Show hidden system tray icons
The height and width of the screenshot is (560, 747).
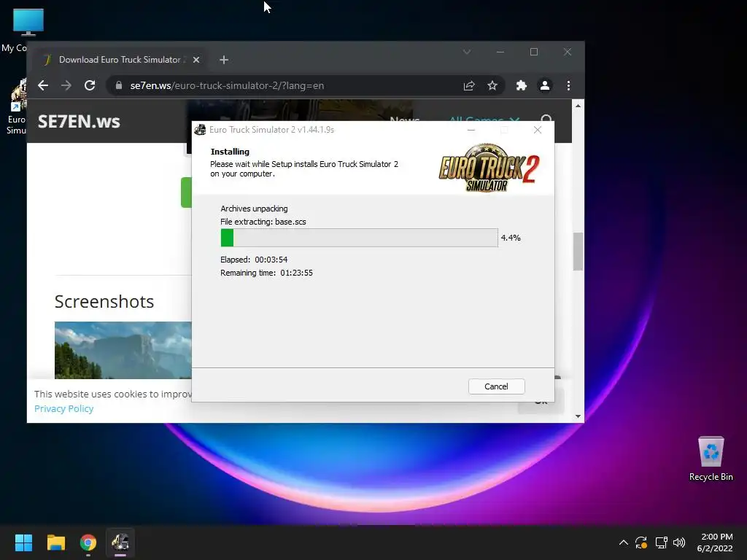(623, 542)
